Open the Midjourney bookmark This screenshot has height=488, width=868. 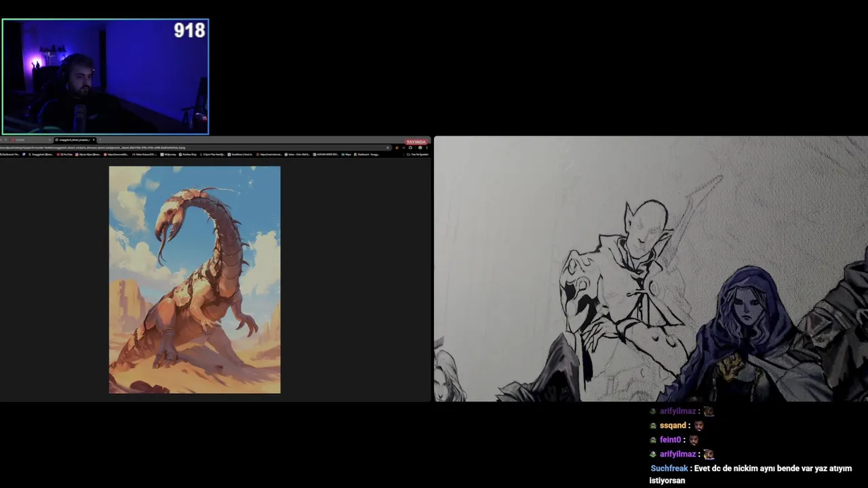pos(168,155)
